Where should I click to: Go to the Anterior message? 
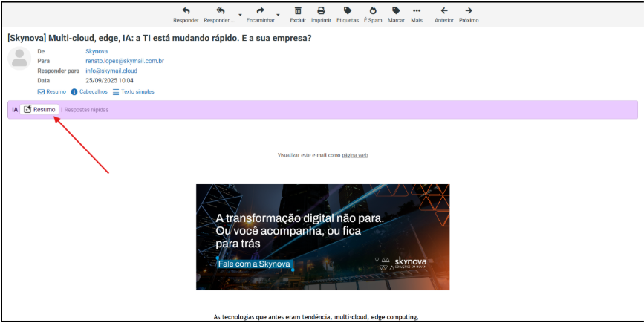(x=444, y=11)
